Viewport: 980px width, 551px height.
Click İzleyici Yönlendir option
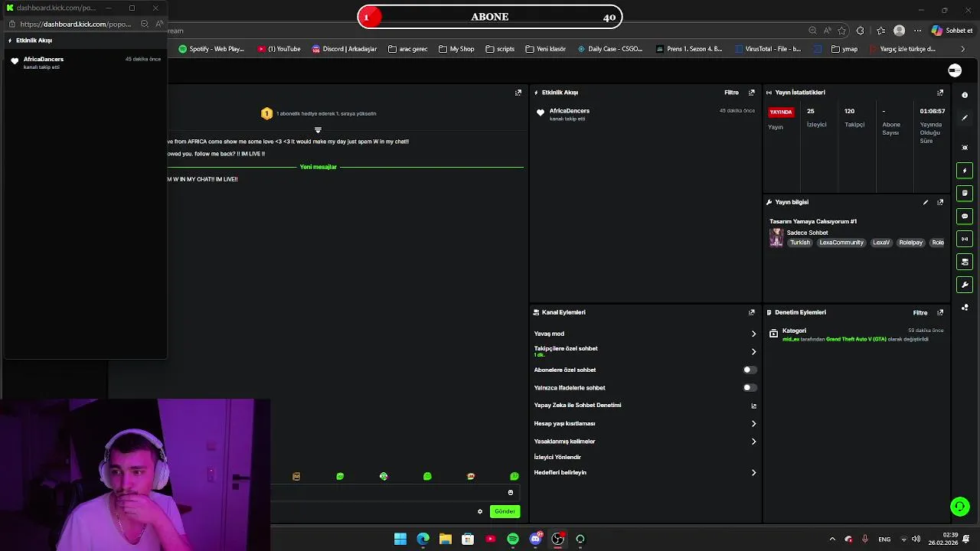(557, 457)
